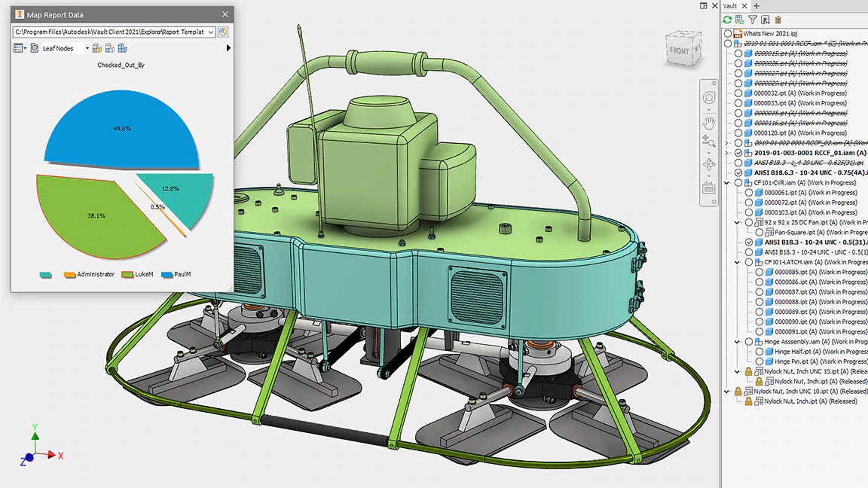Click the refresh icon in Map Report Data toolbar

pyautogui.click(x=34, y=48)
